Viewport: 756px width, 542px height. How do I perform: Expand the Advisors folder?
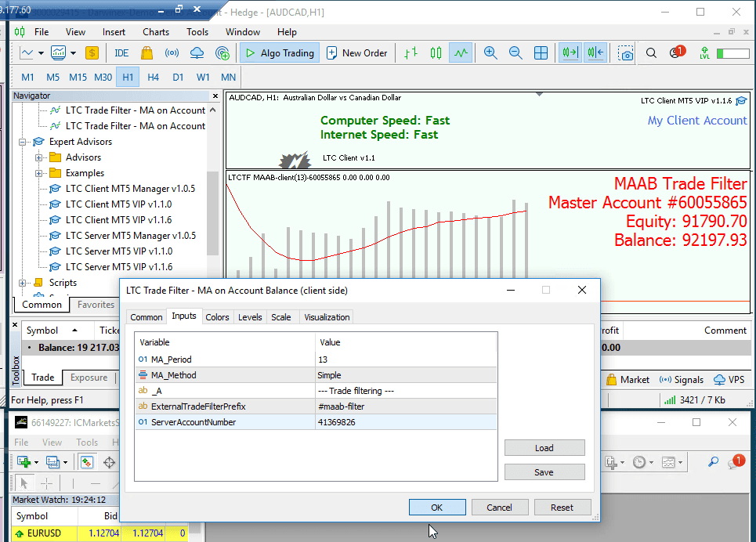click(38, 157)
